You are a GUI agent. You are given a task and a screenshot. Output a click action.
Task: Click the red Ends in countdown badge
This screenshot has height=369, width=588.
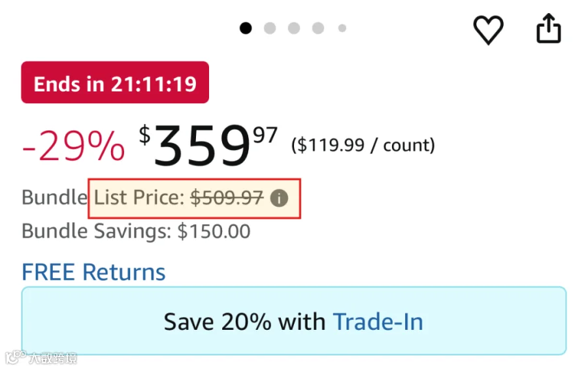tap(115, 82)
